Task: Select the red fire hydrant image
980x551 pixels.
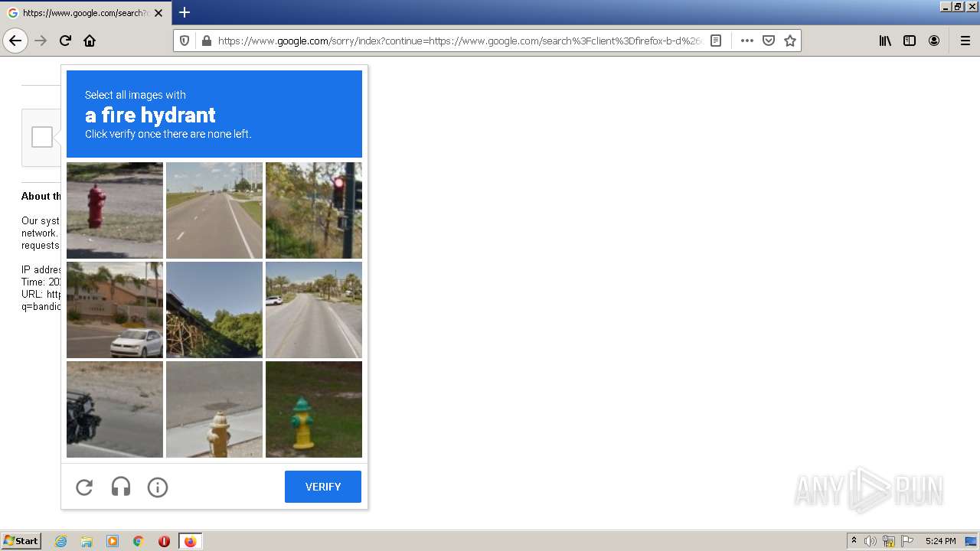Action: coord(115,210)
